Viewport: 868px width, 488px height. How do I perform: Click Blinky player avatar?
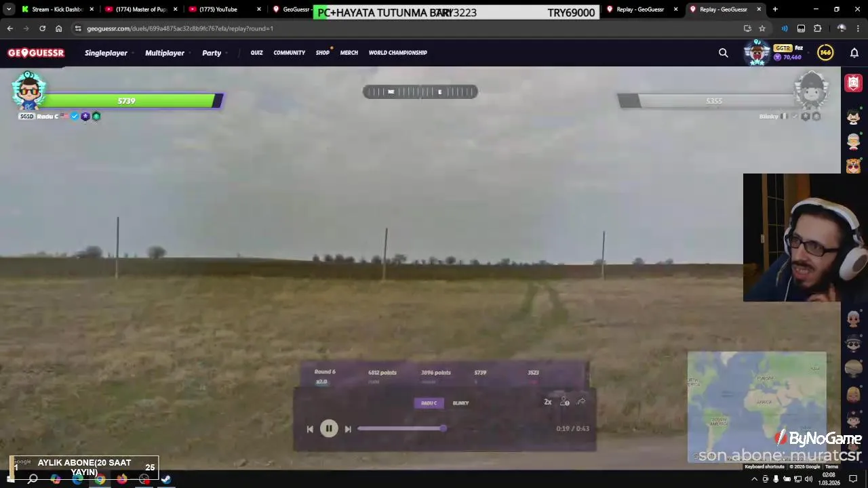click(x=812, y=90)
